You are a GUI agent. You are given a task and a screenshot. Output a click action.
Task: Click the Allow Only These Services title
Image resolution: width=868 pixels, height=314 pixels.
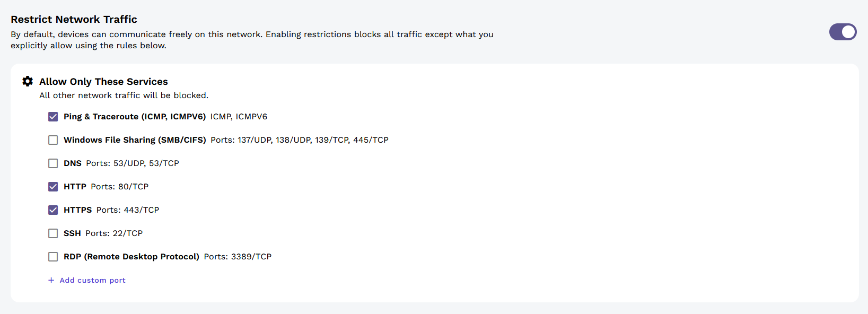click(103, 82)
